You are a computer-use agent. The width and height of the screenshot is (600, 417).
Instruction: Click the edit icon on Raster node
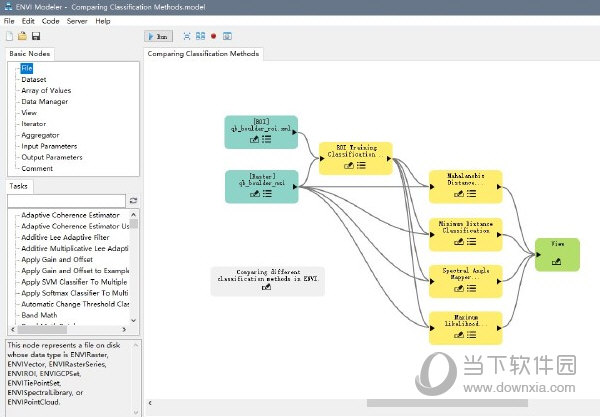[x=255, y=194]
